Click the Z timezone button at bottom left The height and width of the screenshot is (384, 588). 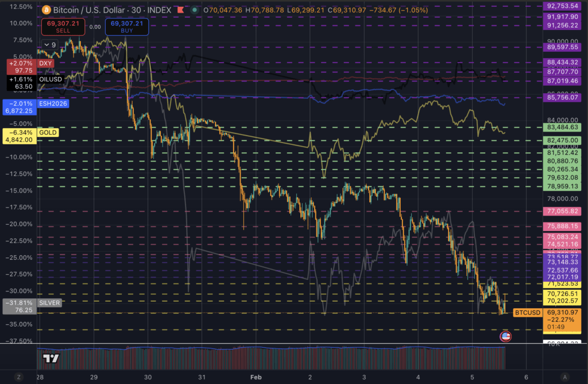pos(19,377)
